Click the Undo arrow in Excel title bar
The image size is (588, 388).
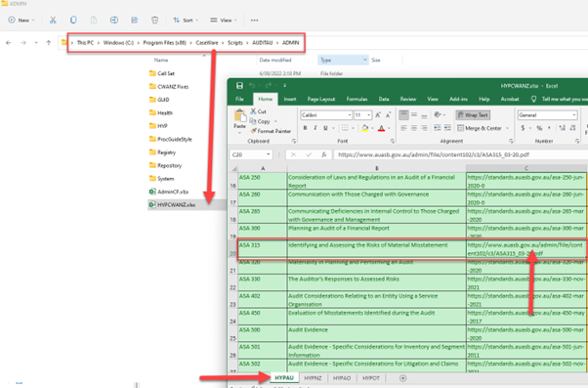click(252, 86)
